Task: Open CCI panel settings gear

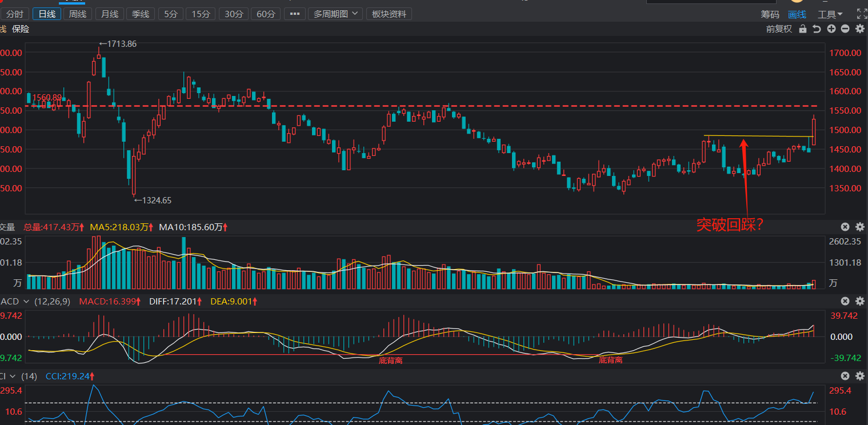Action: [859, 376]
